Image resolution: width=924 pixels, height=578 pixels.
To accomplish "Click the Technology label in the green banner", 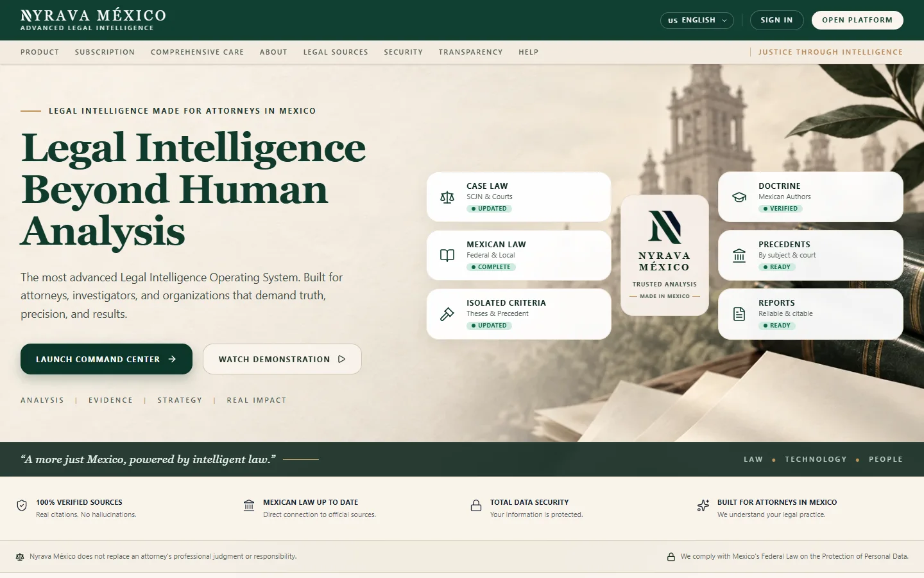I will 816,459.
